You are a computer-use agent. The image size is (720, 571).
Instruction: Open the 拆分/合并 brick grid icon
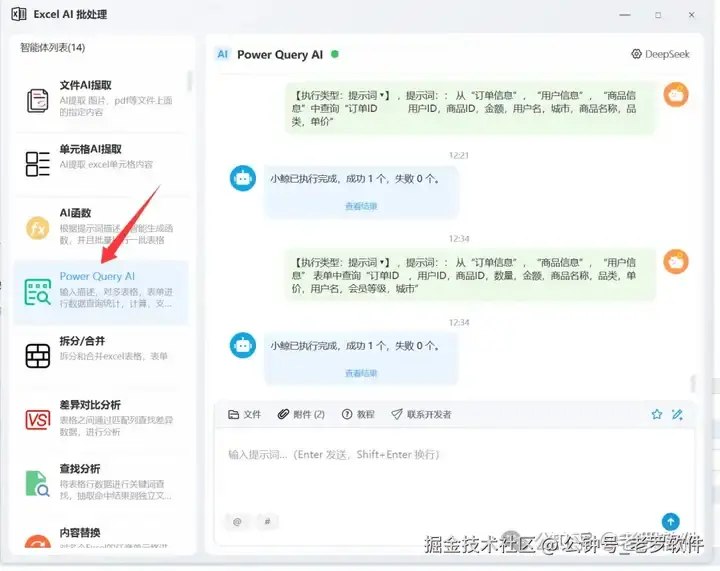pyautogui.click(x=38, y=356)
